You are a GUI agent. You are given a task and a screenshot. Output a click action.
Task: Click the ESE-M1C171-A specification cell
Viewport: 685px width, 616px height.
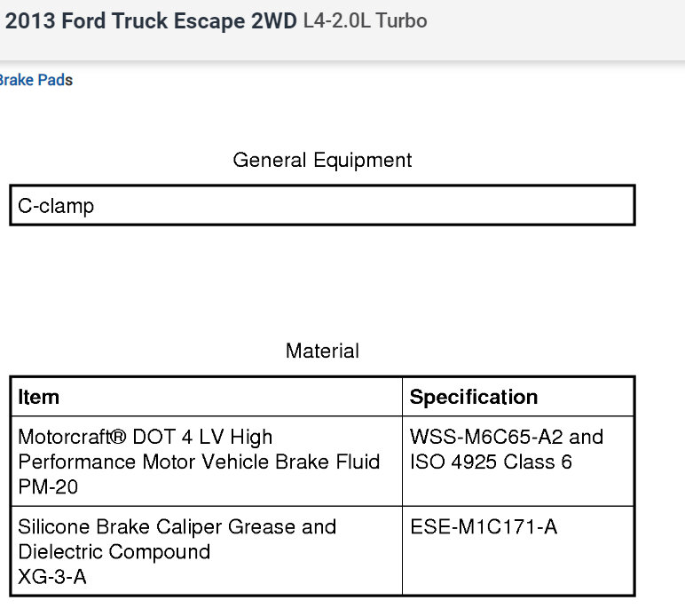click(x=484, y=526)
